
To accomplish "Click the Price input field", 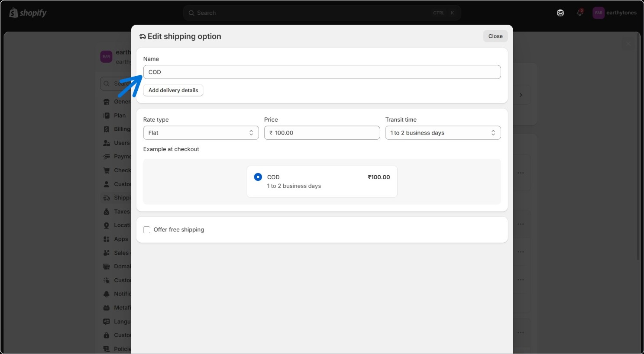I will (322, 133).
